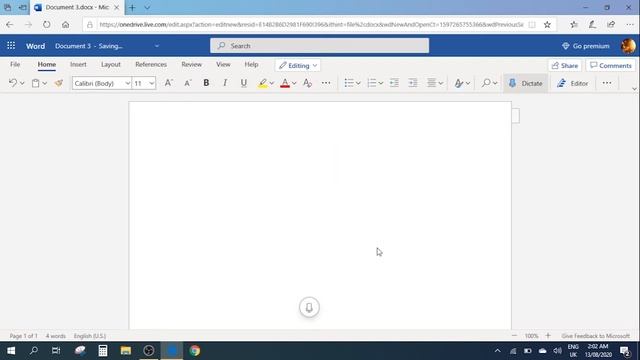Open Calculator from the taskbar
This screenshot has height=360, width=640.
point(103,351)
